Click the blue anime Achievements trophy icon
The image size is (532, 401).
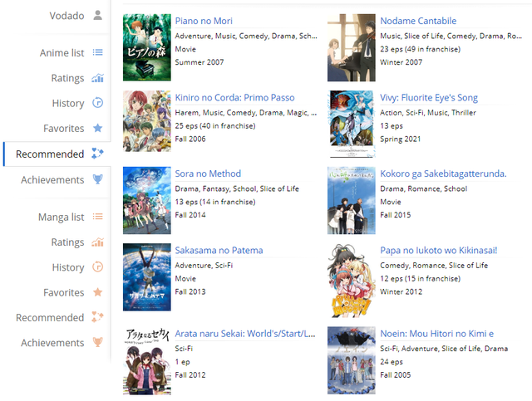pyautogui.click(x=98, y=179)
